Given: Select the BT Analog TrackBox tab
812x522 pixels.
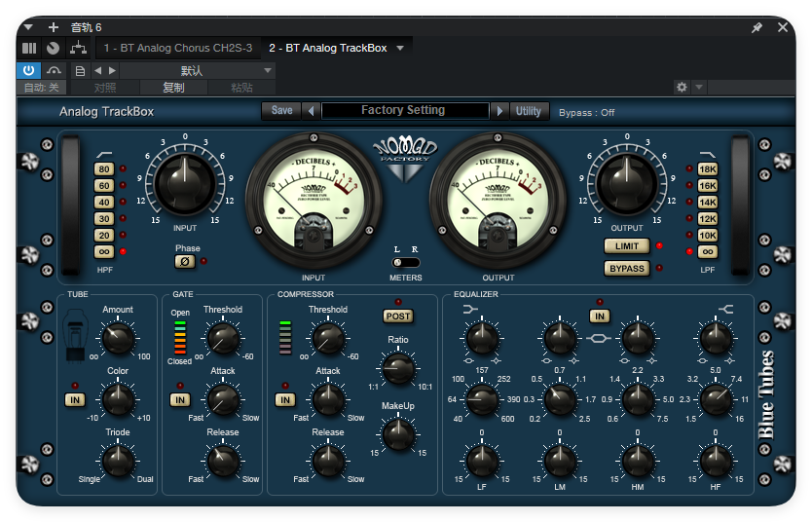Looking at the screenshot, I should point(328,48).
